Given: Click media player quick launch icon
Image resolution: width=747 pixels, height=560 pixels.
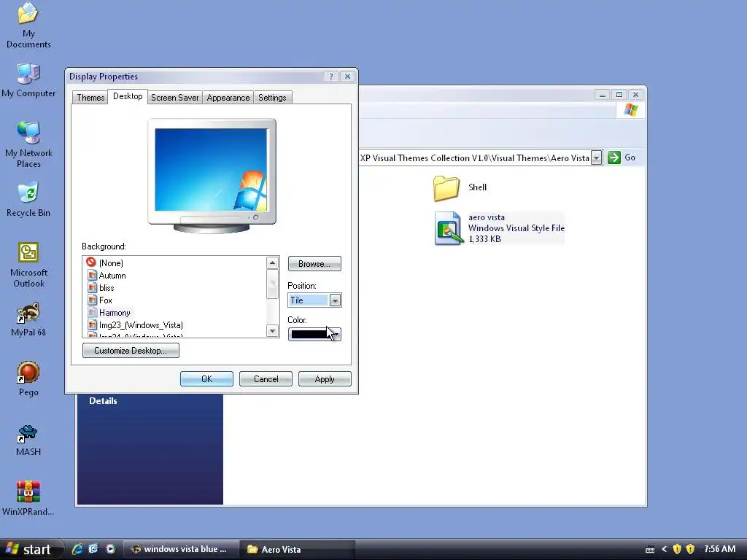Looking at the screenshot, I should tap(111, 549).
